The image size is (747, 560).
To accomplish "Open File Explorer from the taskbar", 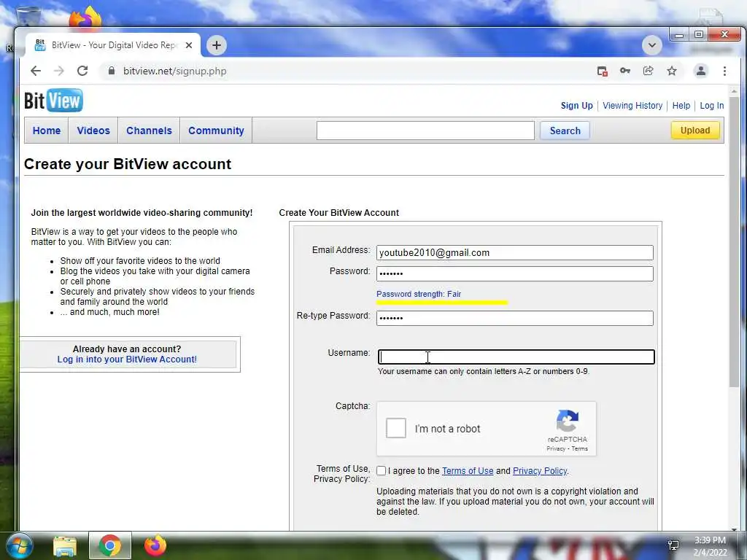I will [65, 546].
